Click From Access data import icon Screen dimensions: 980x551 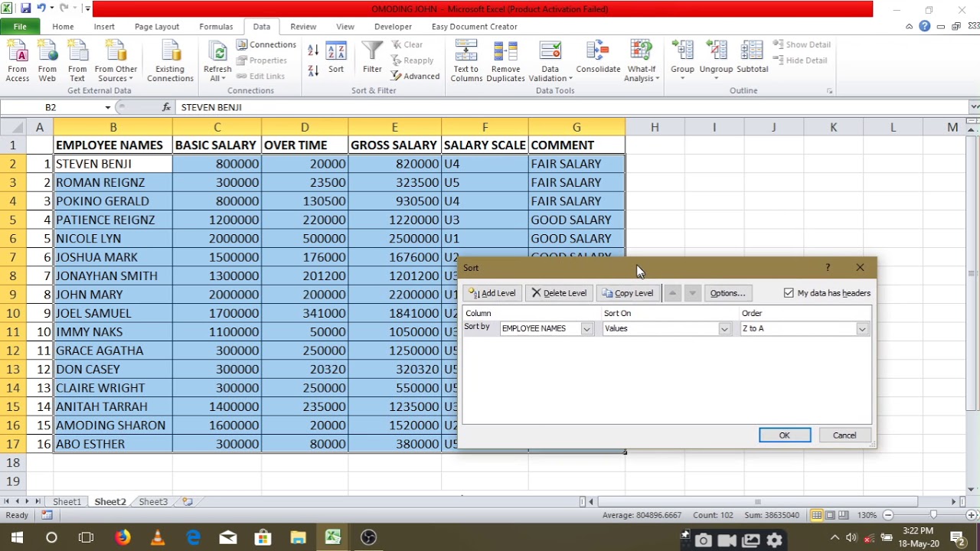pyautogui.click(x=17, y=61)
